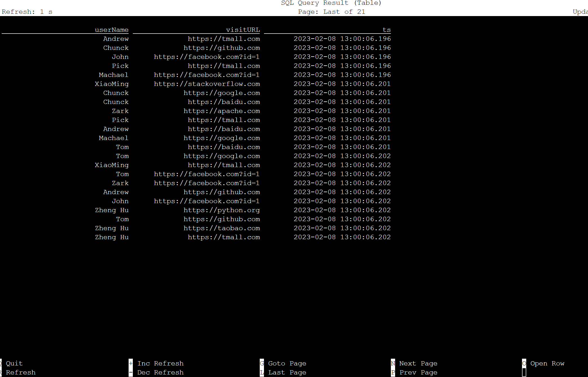This screenshot has height=377, width=588.
Task: Open Row detail for Zheng Hu
Action: pos(111,210)
